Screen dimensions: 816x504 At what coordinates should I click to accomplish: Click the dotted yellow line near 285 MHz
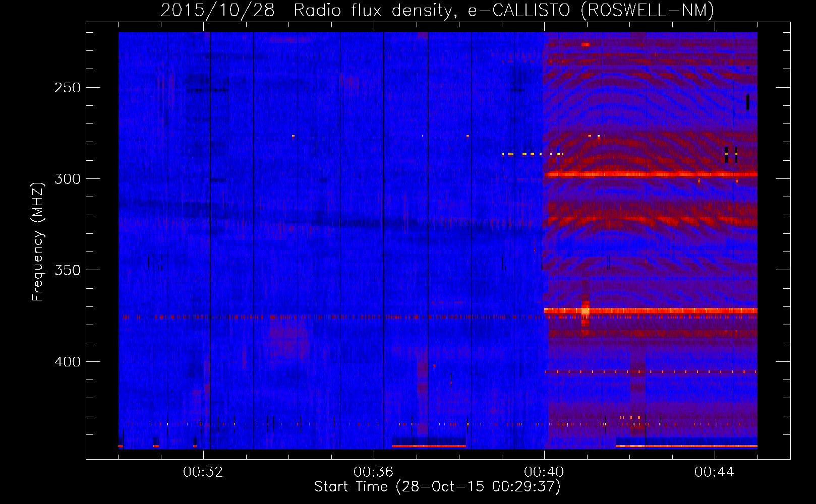coord(532,154)
